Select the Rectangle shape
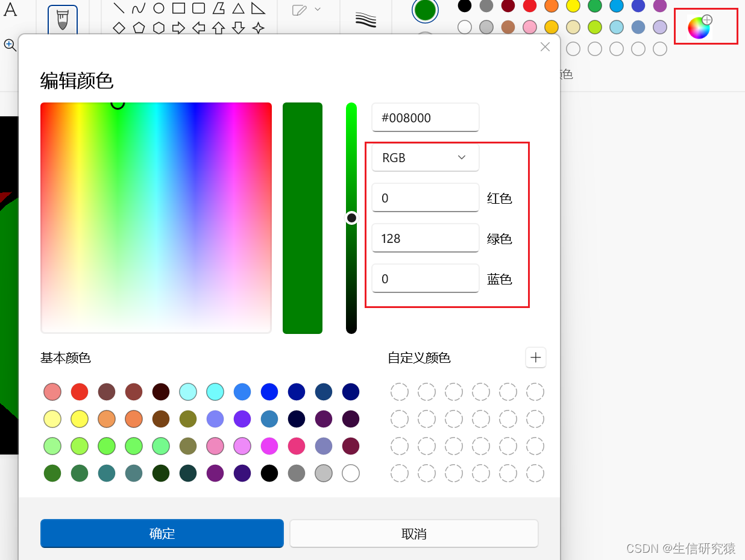 (x=178, y=8)
